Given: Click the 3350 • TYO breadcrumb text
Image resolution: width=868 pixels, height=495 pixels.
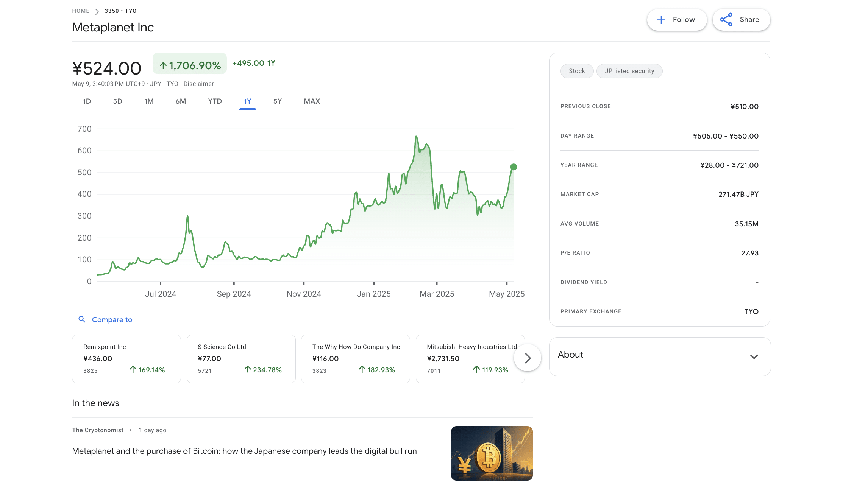Looking at the screenshot, I should pos(120,11).
